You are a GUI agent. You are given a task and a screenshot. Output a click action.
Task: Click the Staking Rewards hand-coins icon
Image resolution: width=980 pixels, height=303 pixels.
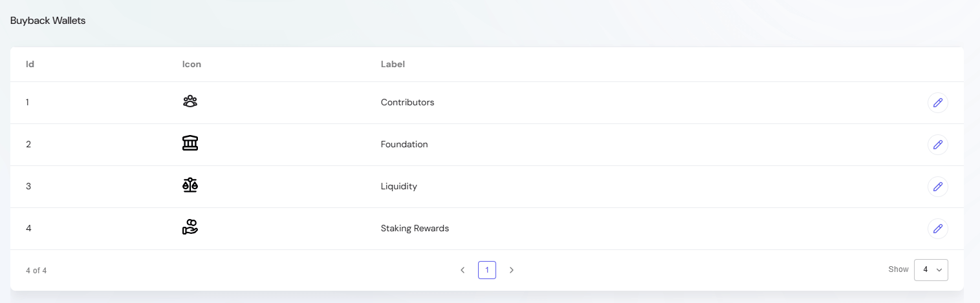(x=190, y=227)
